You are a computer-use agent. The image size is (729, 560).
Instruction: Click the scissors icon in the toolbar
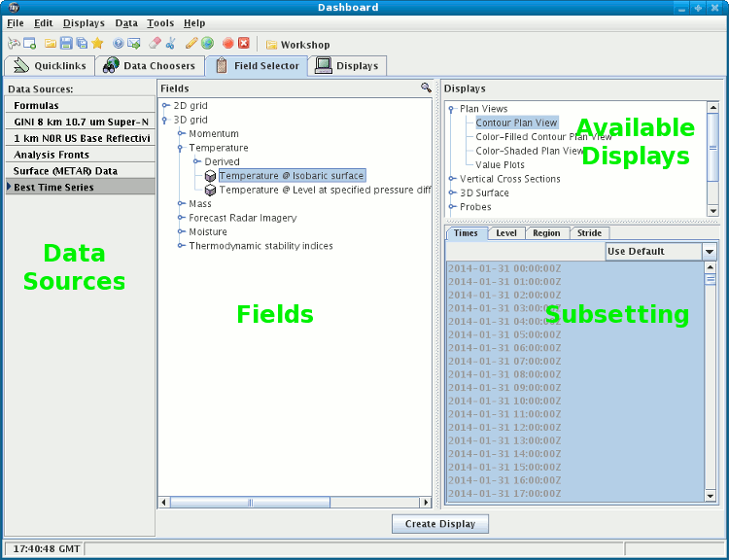pyautogui.click(x=171, y=44)
